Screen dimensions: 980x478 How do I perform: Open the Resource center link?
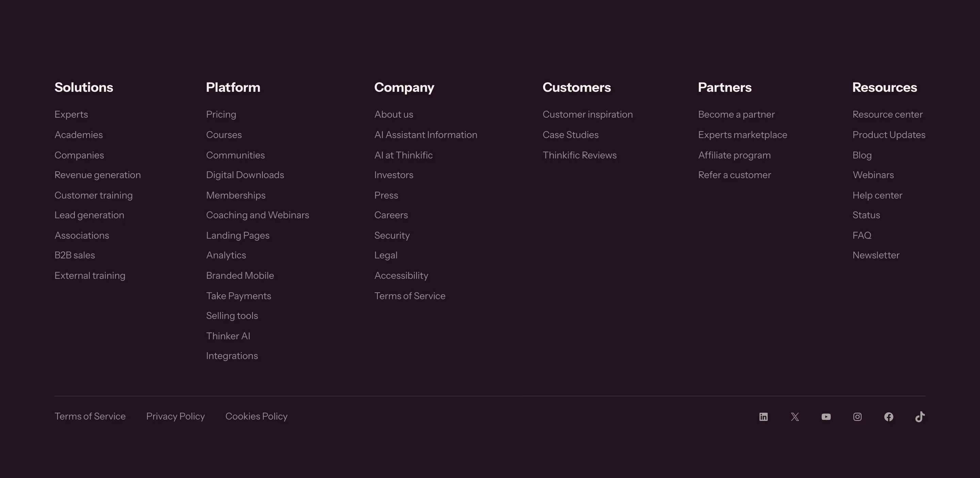[887, 114]
